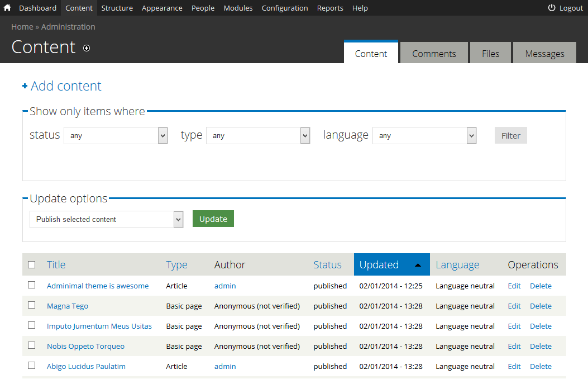Open the People menu item
Image resolution: width=588 pixels, height=379 pixels.
pyautogui.click(x=203, y=8)
